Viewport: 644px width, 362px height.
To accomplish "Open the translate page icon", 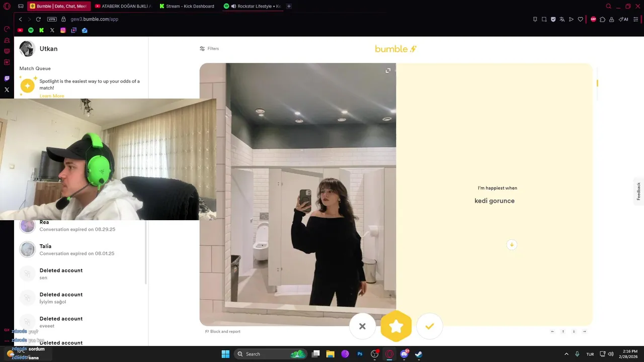I will [562, 19].
